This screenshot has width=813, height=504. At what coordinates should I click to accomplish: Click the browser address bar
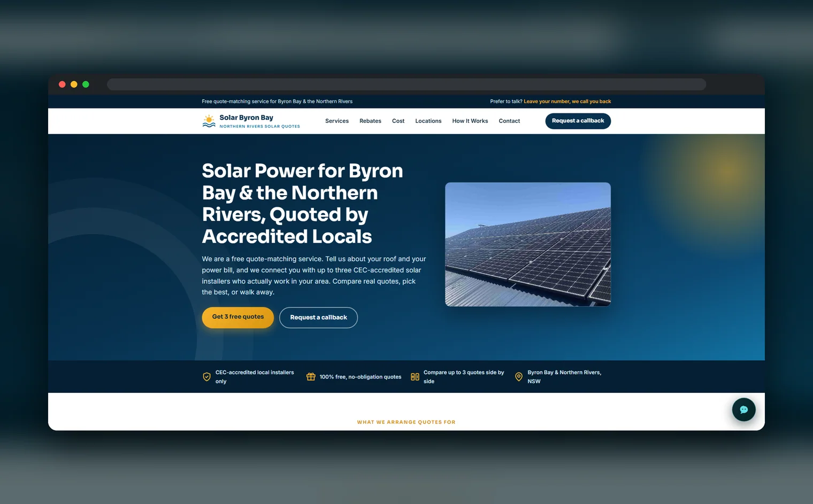pos(406,84)
